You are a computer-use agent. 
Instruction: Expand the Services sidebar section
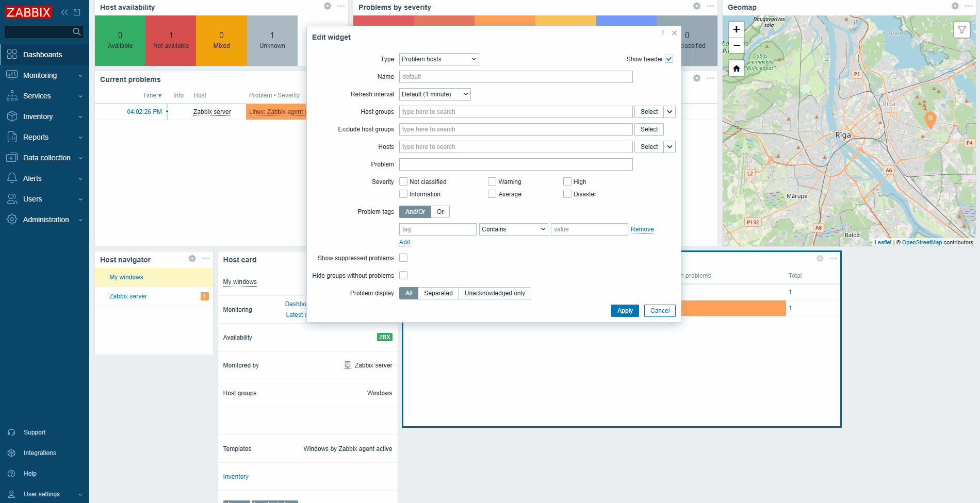[44, 96]
